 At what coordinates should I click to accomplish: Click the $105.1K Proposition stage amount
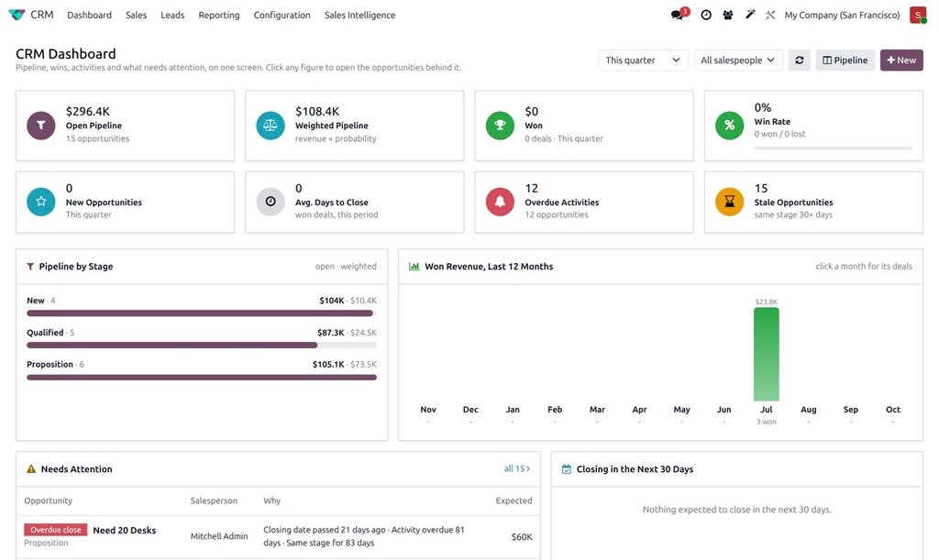click(x=328, y=365)
